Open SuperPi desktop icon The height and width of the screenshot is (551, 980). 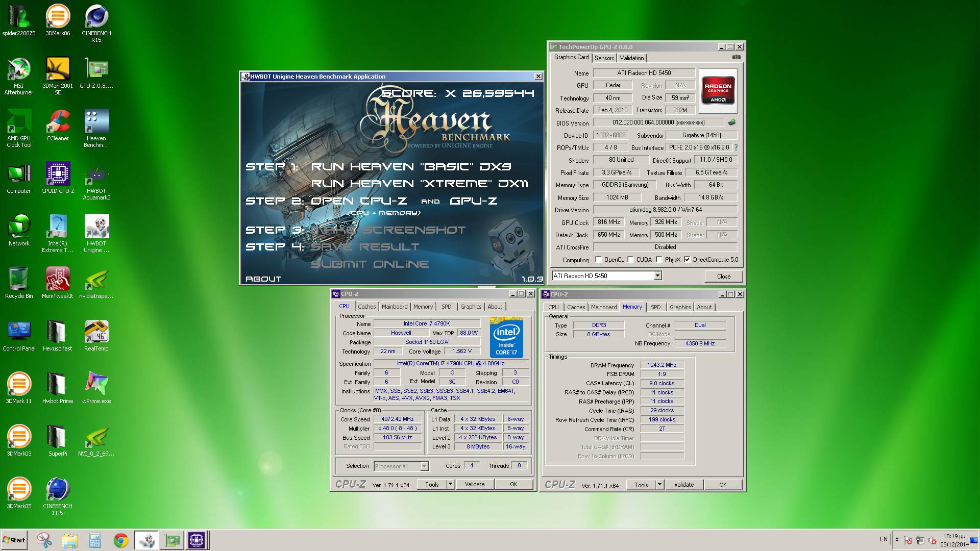coord(58,441)
